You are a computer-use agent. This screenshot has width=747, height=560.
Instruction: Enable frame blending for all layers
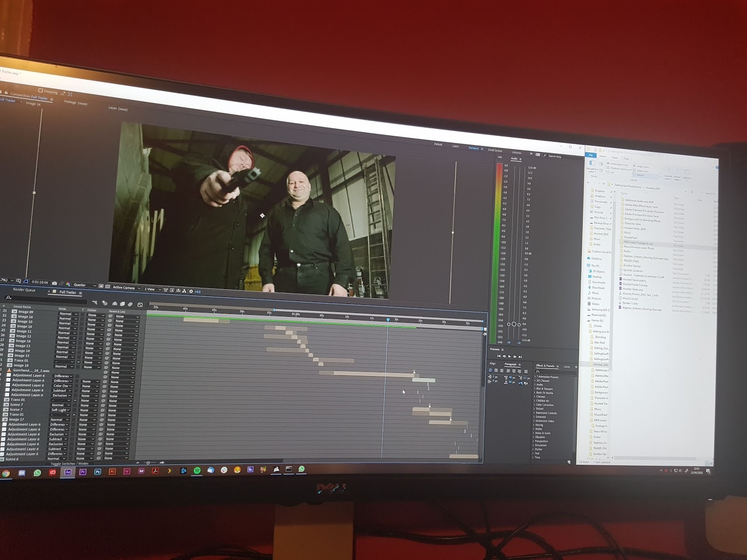(x=123, y=304)
